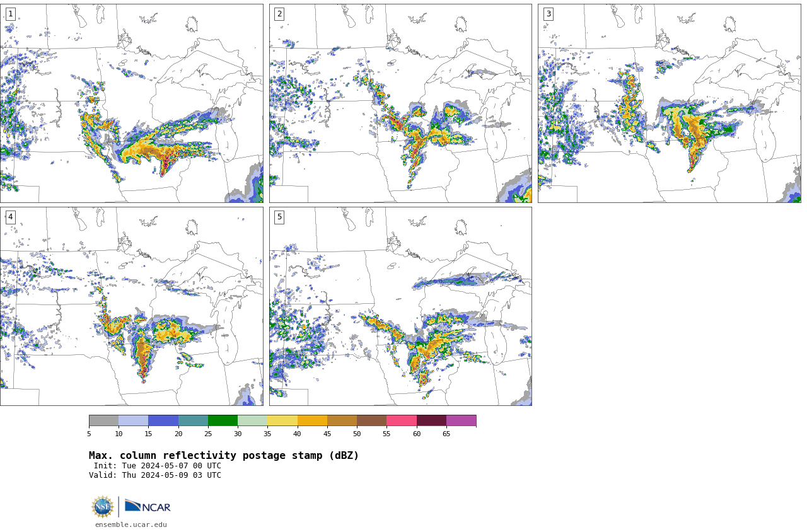Click the colorbar tick label 20
807x532 pixels.
pos(178,434)
